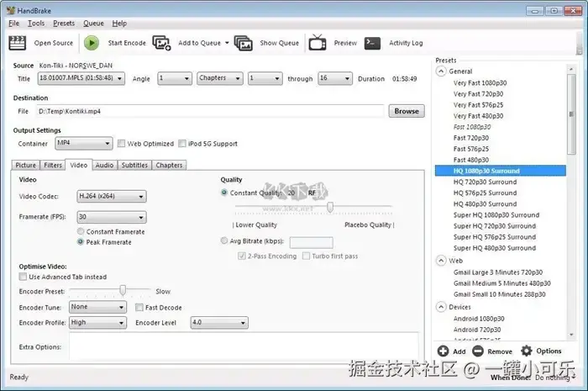Viewport: 588px width, 391px height.
Task: Select the Constant Quality radio button
Action: pyautogui.click(x=224, y=193)
